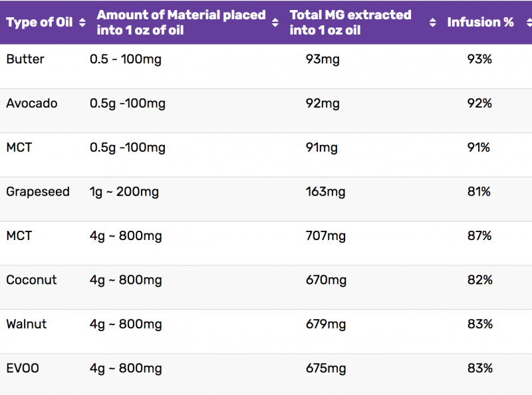Select Amount of Material placed header text

tap(181, 23)
